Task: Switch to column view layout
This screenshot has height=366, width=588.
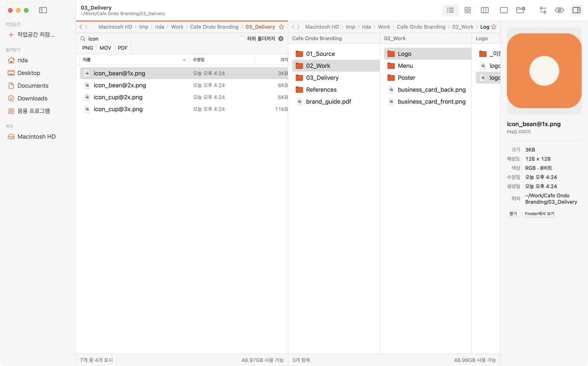Action: 485,10
